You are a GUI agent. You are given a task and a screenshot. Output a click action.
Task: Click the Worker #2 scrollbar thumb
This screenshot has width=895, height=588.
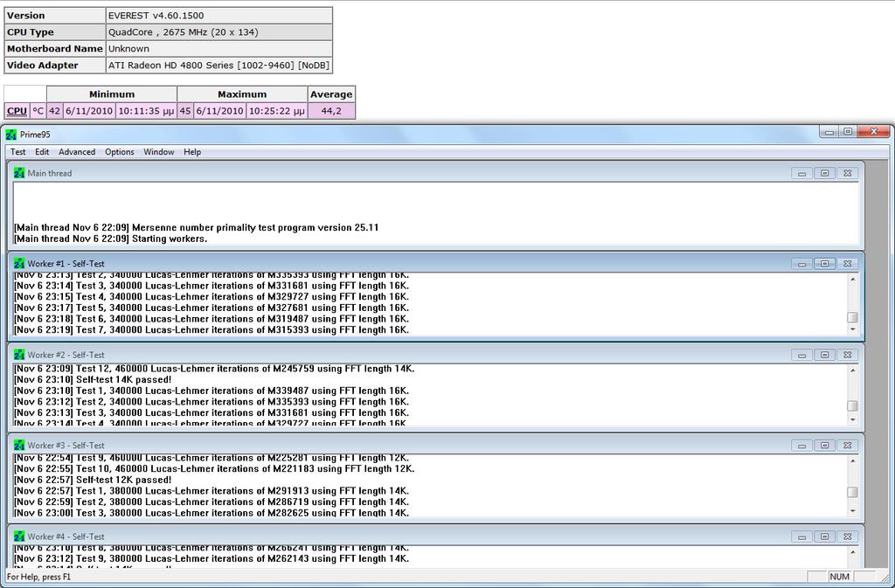pyautogui.click(x=853, y=405)
